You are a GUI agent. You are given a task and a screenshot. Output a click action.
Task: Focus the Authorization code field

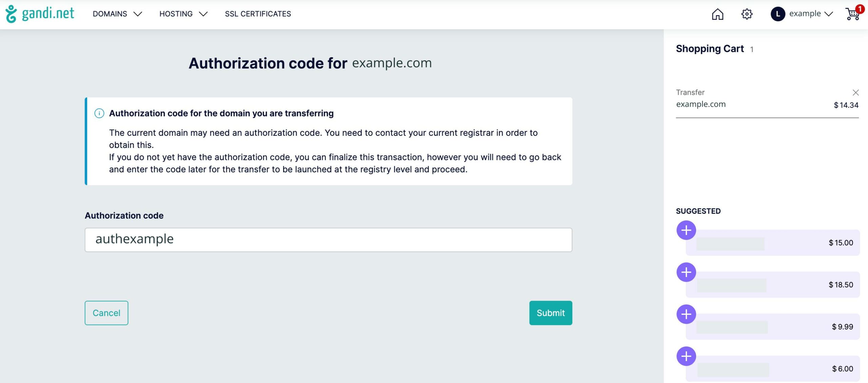pos(328,240)
